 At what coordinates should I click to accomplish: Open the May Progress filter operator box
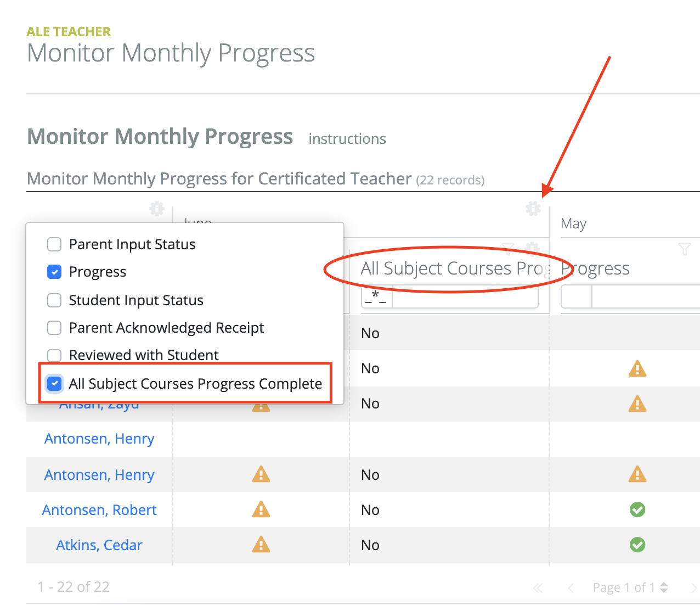click(x=577, y=297)
